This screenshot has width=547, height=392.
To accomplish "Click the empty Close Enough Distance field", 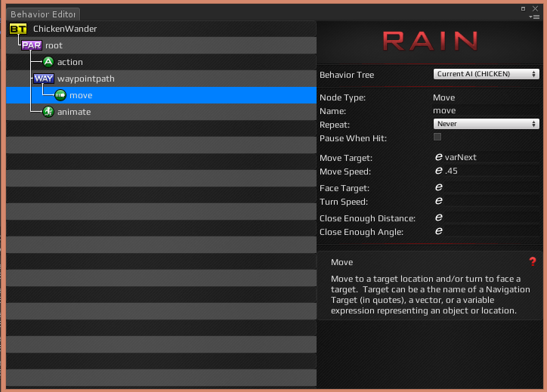I will pos(492,218).
